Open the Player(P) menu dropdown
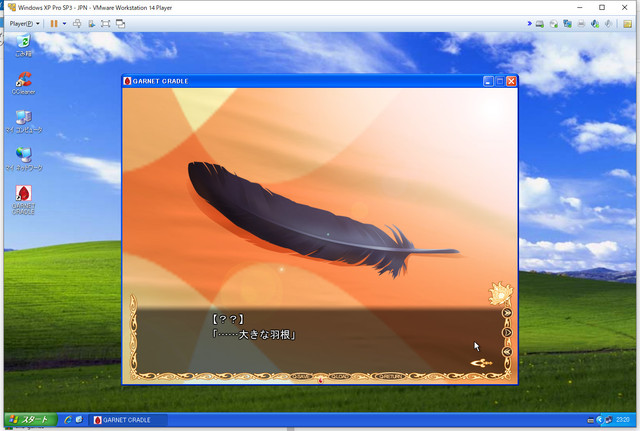The height and width of the screenshot is (431, 640). (x=24, y=24)
